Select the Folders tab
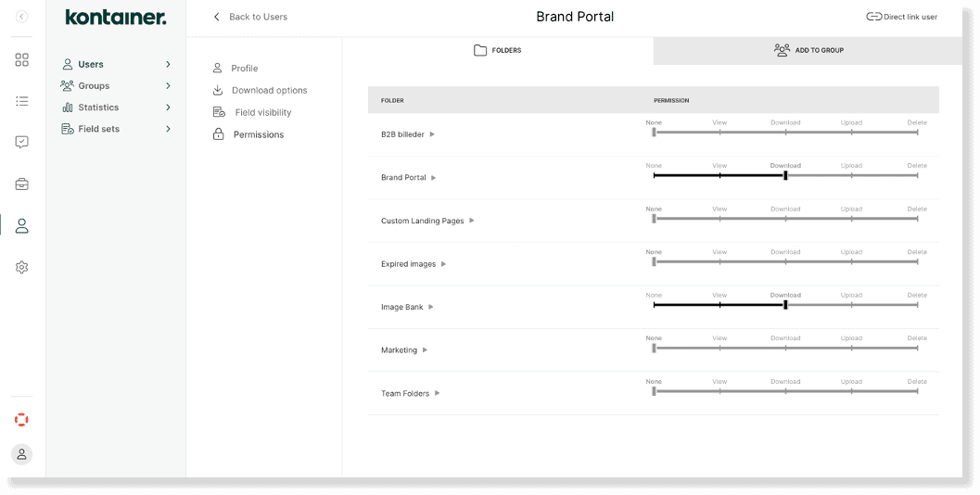This screenshot has width=980, height=495. point(497,50)
